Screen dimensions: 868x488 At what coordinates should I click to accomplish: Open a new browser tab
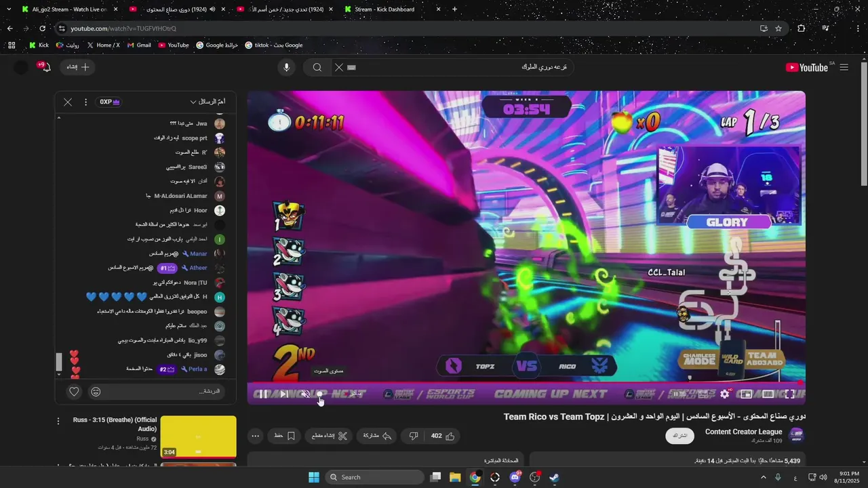pos(454,9)
